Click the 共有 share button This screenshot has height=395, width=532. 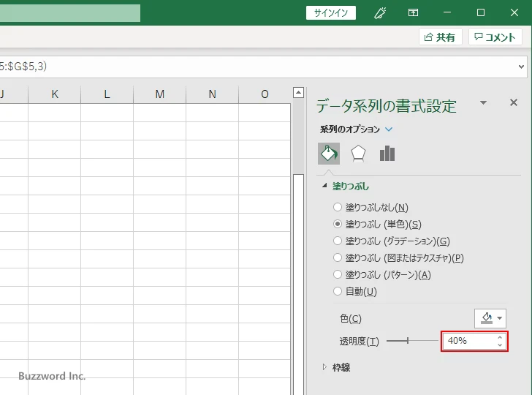[440, 37]
